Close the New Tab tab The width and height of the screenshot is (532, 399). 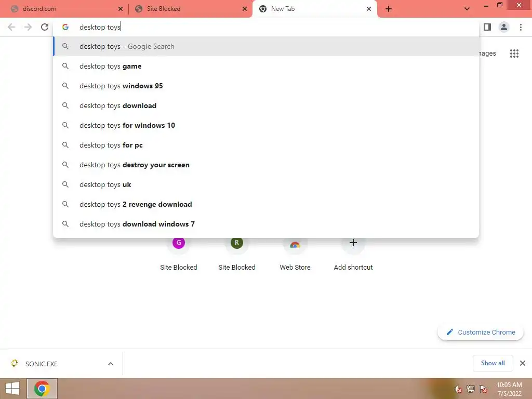point(369,9)
